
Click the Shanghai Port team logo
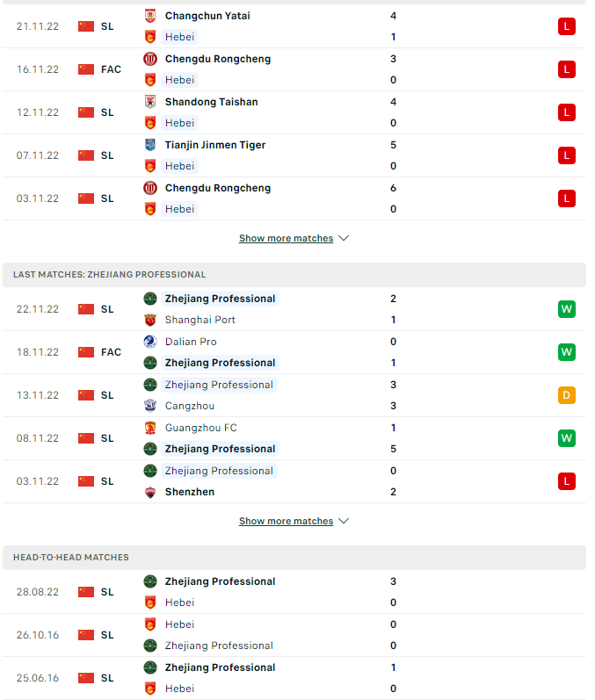click(150, 320)
